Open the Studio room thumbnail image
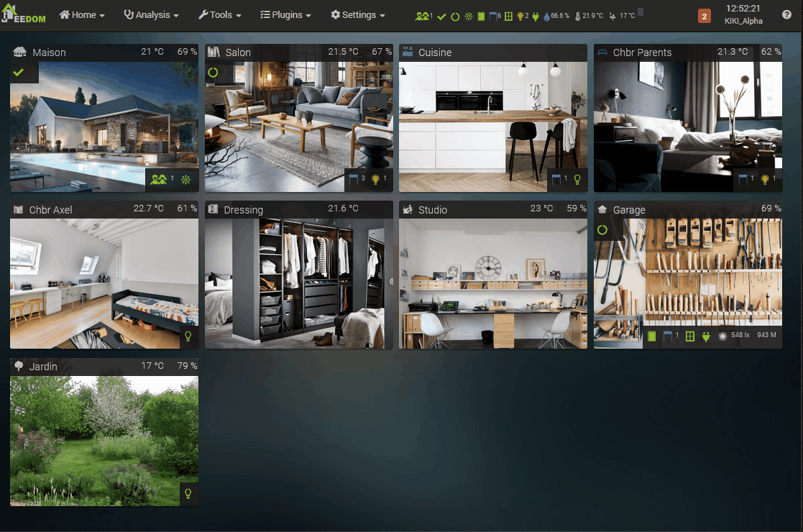Viewport: 803px width, 532px height. 493,284
